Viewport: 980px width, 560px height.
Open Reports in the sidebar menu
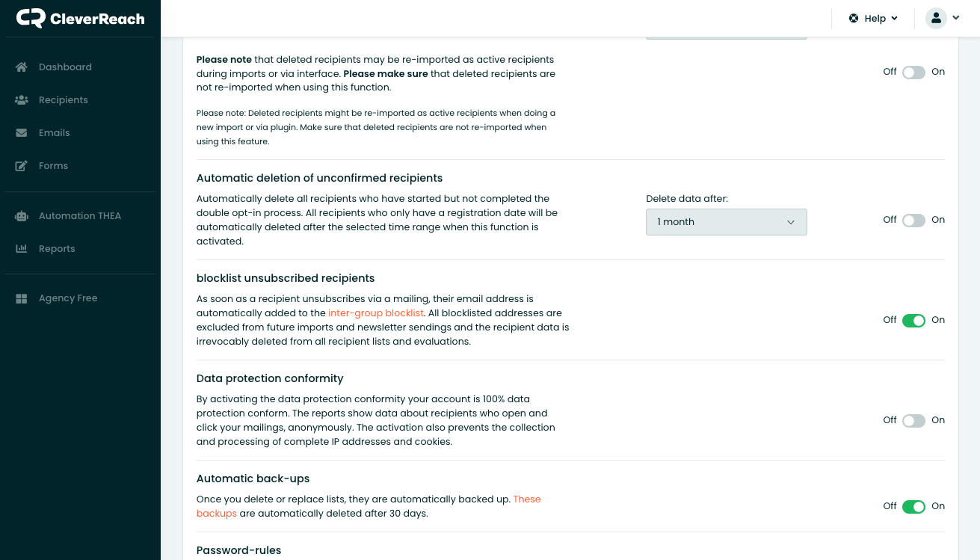click(x=57, y=248)
